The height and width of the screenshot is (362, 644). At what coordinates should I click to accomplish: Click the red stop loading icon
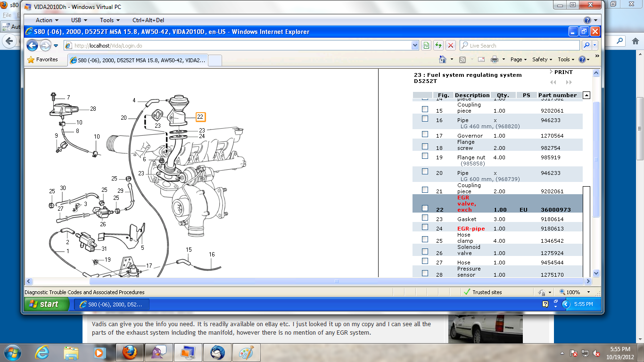[x=451, y=46]
